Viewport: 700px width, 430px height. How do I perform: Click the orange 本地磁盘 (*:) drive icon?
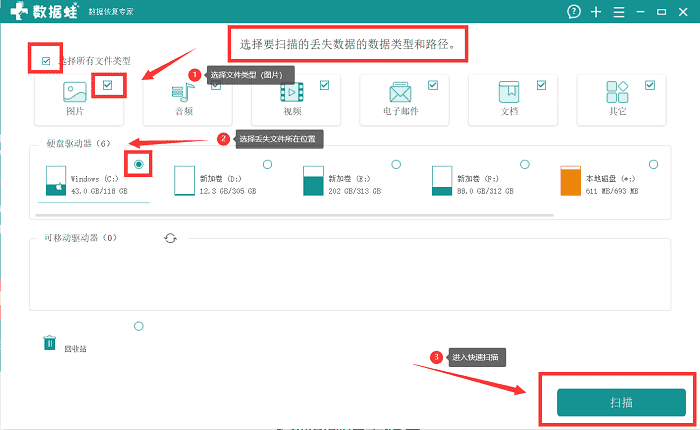coord(571,180)
